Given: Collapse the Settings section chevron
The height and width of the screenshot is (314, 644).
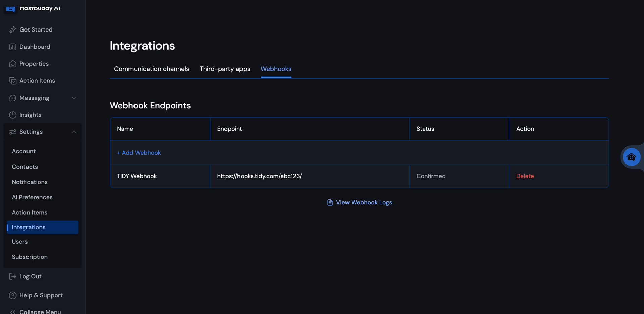Looking at the screenshot, I should click(74, 132).
